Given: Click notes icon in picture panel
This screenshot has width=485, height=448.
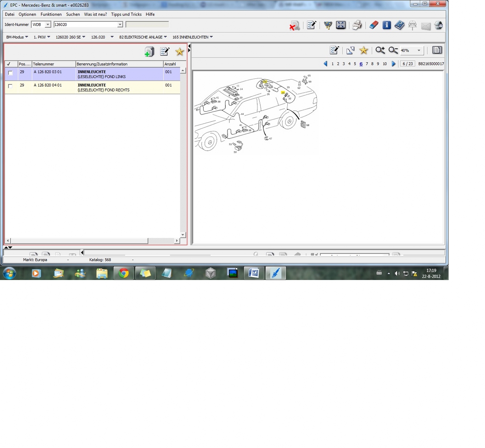Looking at the screenshot, I should [334, 50].
